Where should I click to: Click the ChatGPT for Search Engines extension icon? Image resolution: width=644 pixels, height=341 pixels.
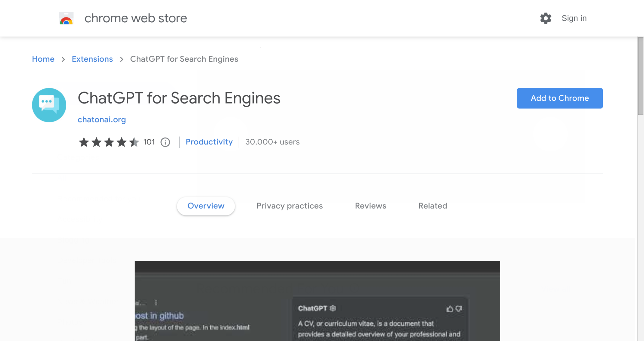(49, 105)
